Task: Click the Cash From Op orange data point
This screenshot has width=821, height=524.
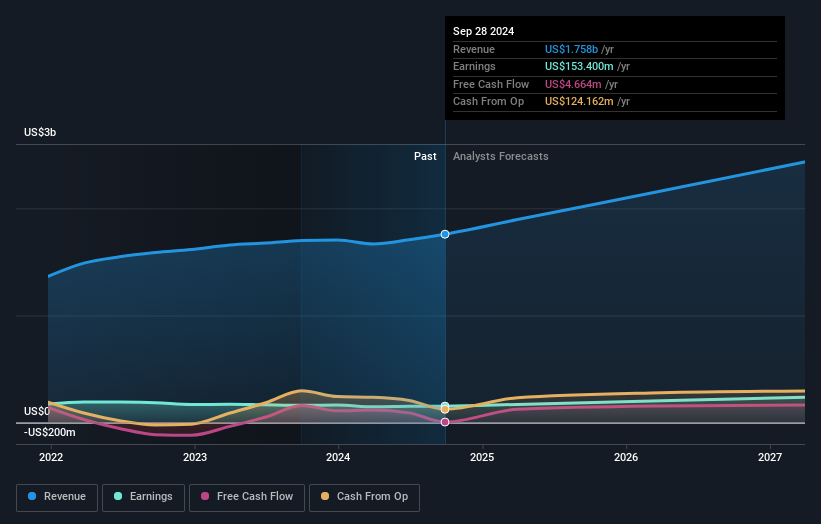Action: 445,409
